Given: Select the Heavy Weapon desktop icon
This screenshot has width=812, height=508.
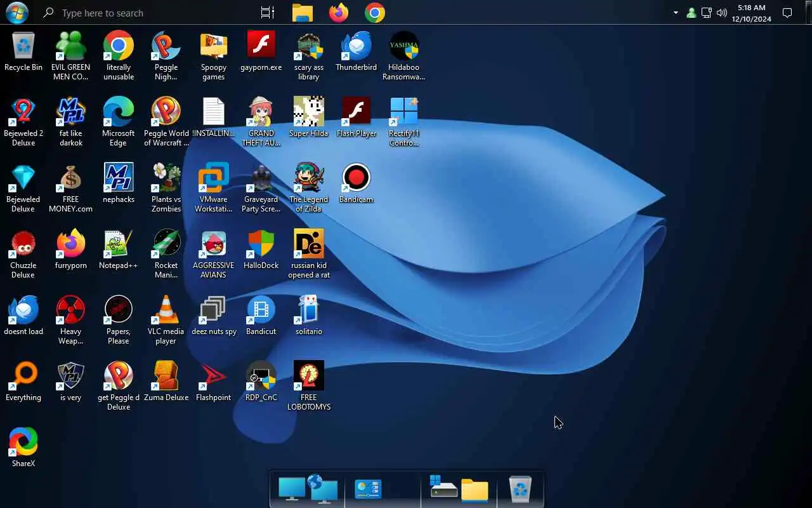Looking at the screenshot, I should pos(71,320).
